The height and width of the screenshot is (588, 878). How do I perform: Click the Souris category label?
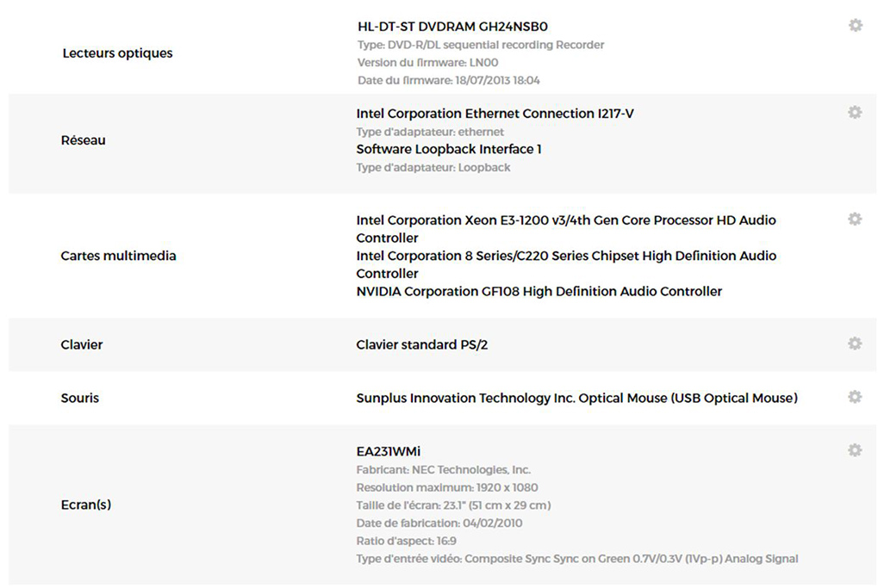click(79, 399)
